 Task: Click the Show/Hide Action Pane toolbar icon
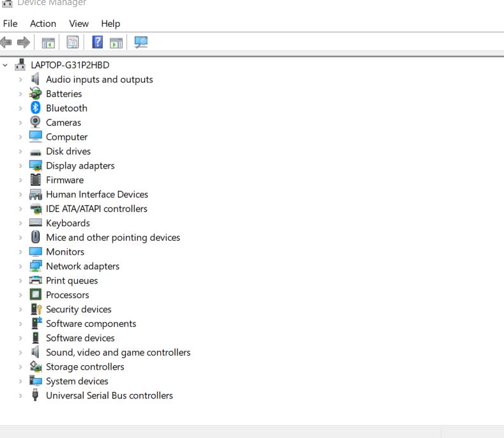click(116, 42)
